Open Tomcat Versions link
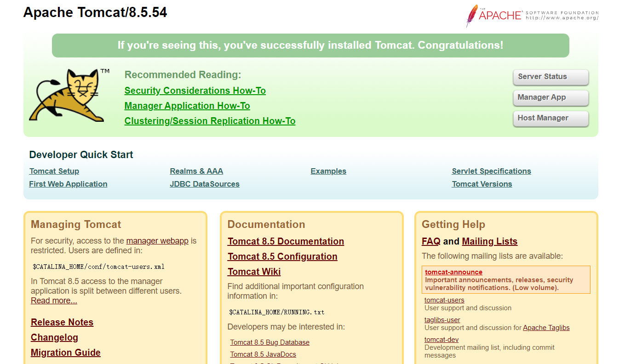This screenshot has width=625, height=364. [482, 184]
